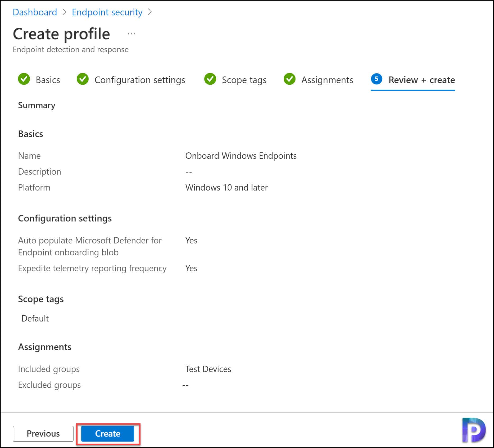Click the Basics step green checkmark icon
The height and width of the screenshot is (448, 494).
pyautogui.click(x=24, y=79)
